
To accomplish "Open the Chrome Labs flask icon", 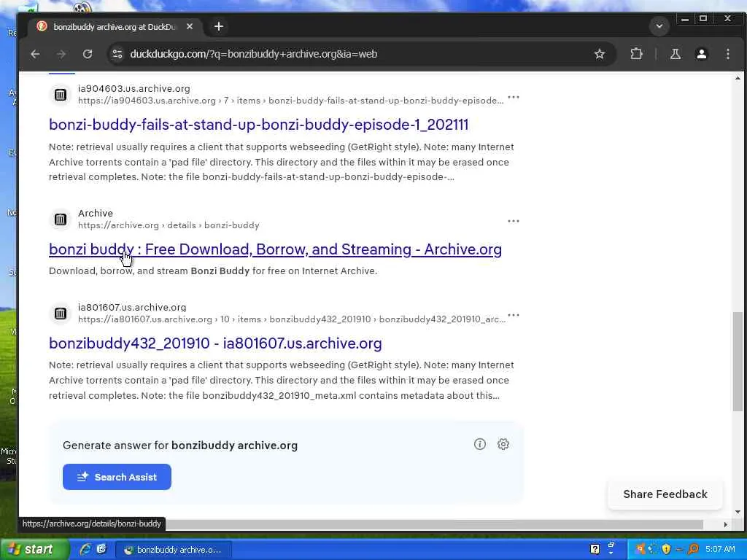I will pyautogui.click(x=675, y=54).
